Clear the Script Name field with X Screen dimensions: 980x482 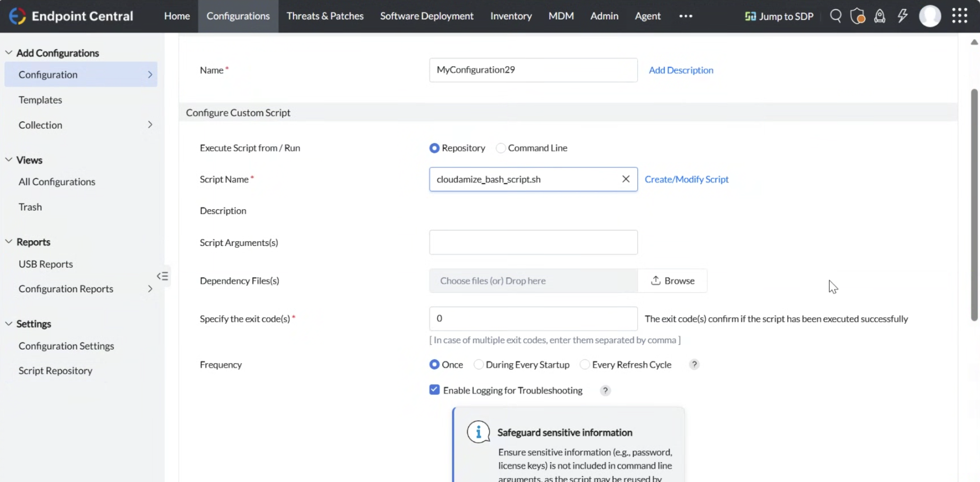[x=625, y=179]
